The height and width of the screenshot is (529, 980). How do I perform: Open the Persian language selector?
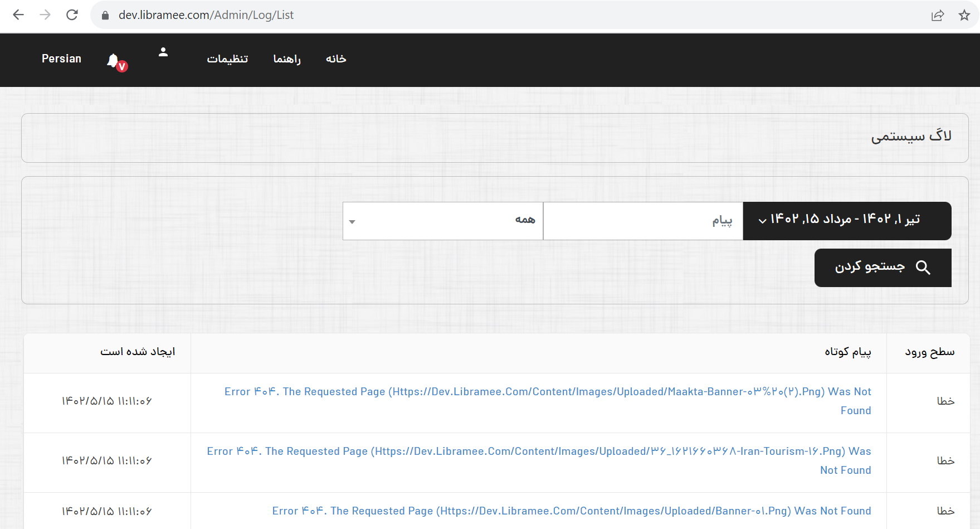(61, 59)
